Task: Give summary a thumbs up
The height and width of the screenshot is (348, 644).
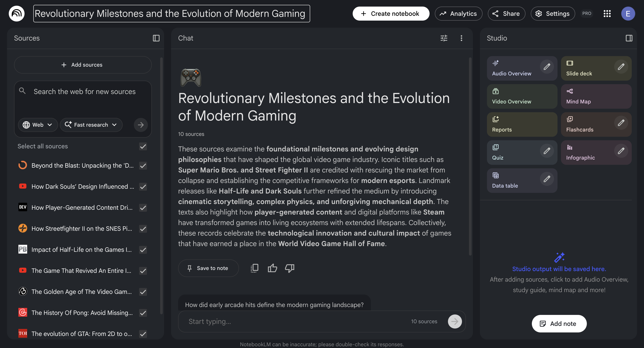Action: (272, 268)
